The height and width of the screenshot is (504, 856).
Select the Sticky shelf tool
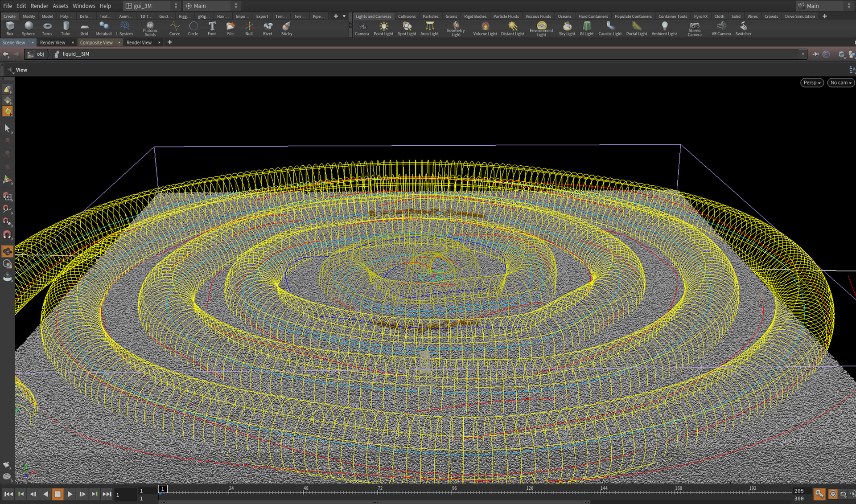pyautogui.click(x=287, y=29)
